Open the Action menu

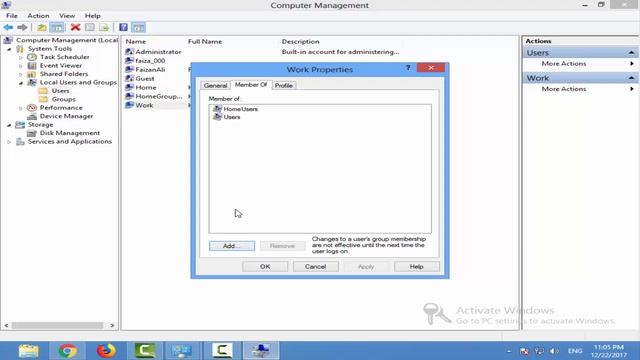(38, 16)
